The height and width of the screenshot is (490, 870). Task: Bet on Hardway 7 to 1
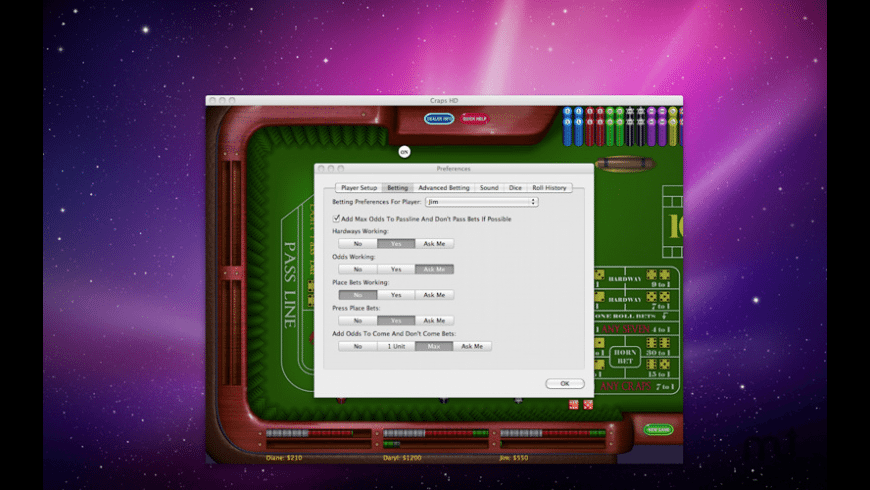pos(637,300)
